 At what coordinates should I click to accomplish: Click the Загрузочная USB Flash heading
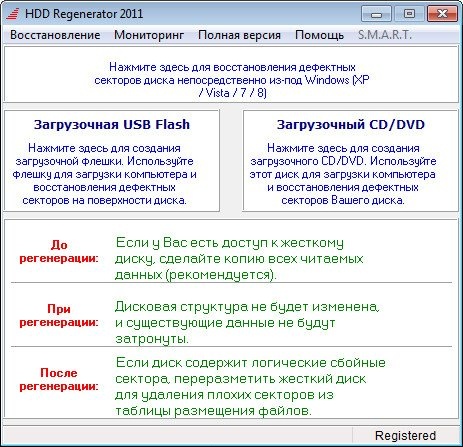pyautogui.click(x=112, y=124)
